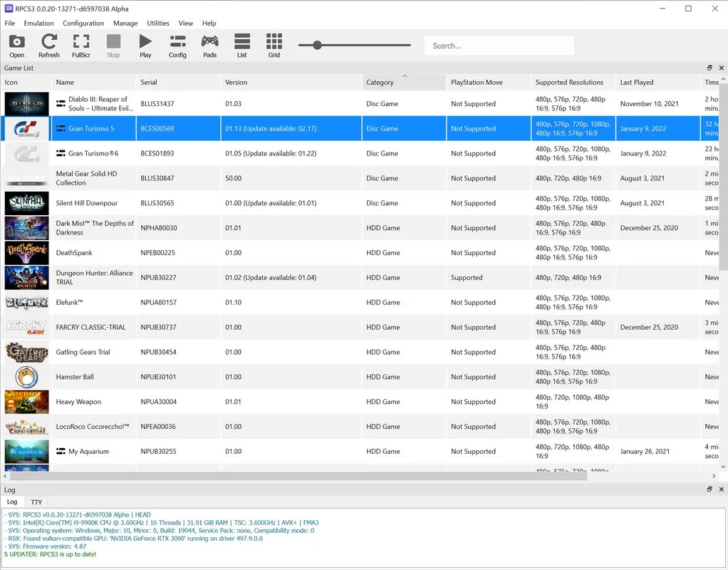Close the Log panel
The height and width of the screenshot is (570, 728).
click(x=721, y=489)
